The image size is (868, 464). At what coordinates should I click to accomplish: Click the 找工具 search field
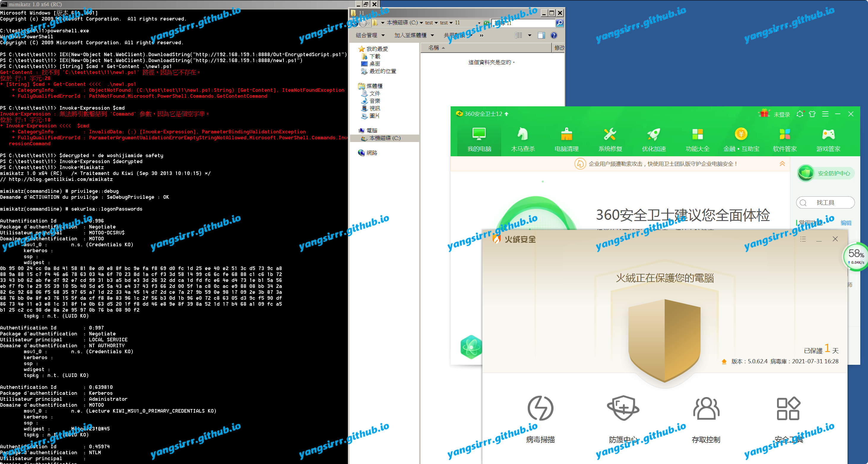pyautogui.click(x=825, y=203)
